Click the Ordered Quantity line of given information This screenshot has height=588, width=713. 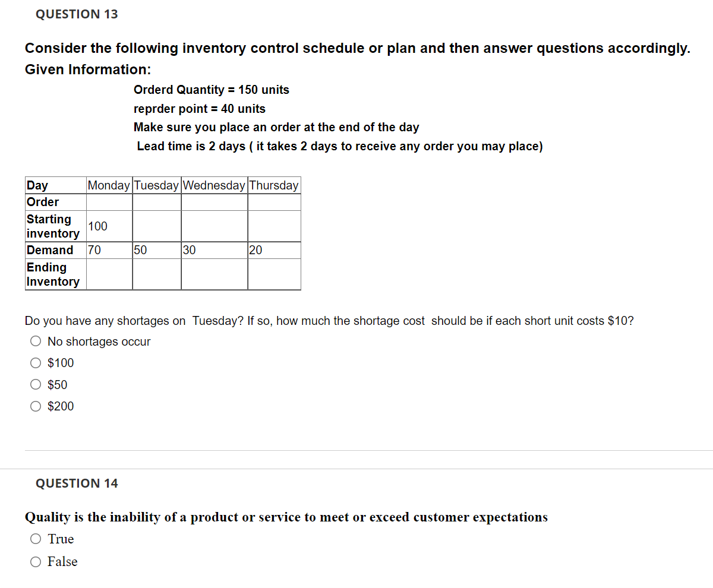click(x=212, y=90)
